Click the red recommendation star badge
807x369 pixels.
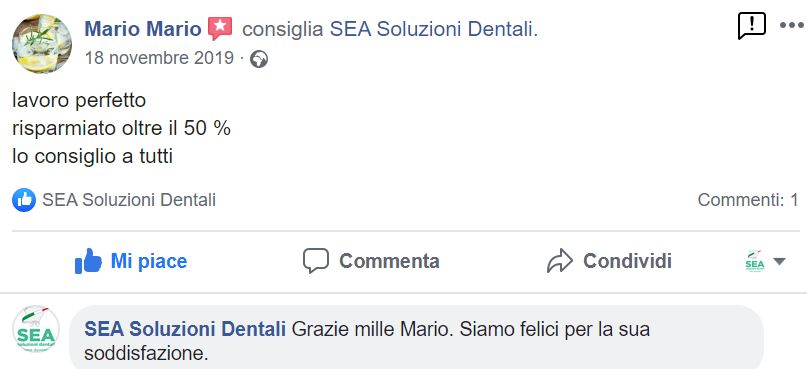coord(220,28)
